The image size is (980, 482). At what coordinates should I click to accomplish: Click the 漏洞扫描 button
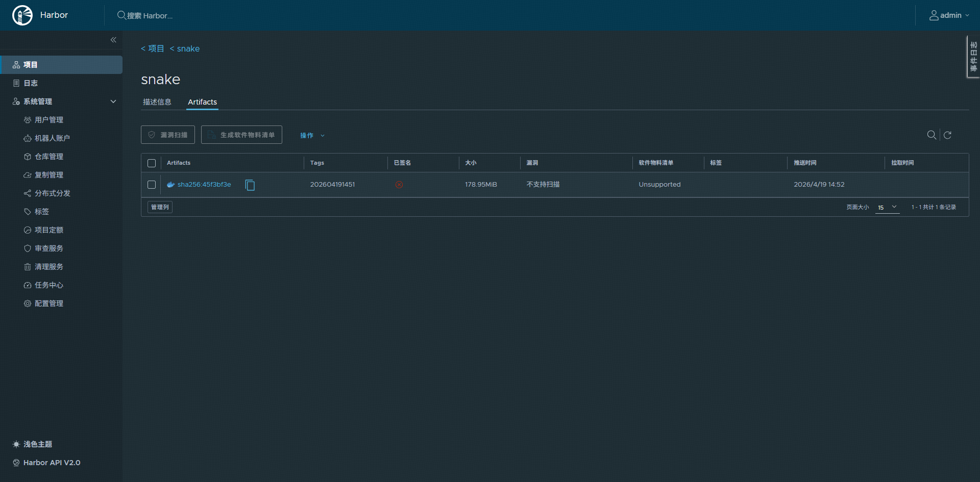point(168,135)
